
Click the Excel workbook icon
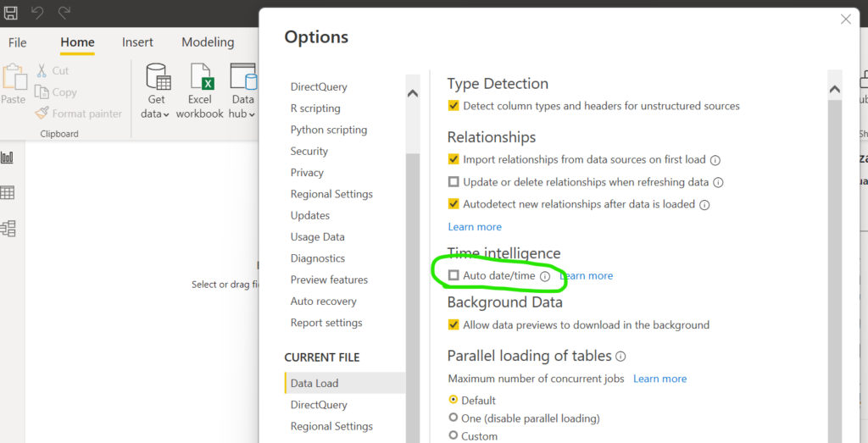pos(202,77)
